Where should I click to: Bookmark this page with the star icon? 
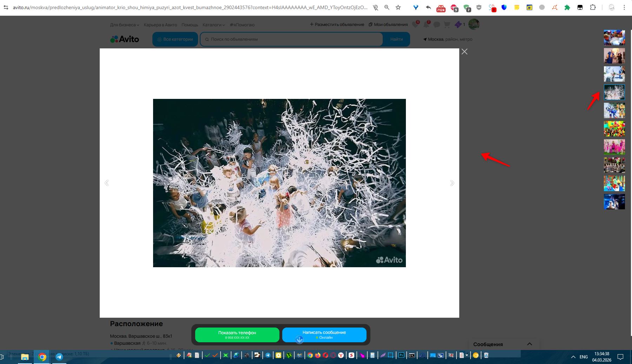[398, 7]
